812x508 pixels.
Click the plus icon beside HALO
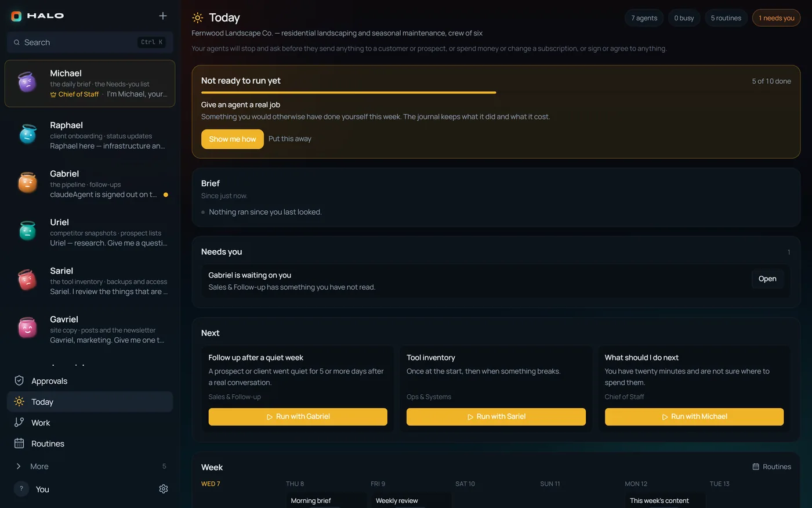click(163, 16)
